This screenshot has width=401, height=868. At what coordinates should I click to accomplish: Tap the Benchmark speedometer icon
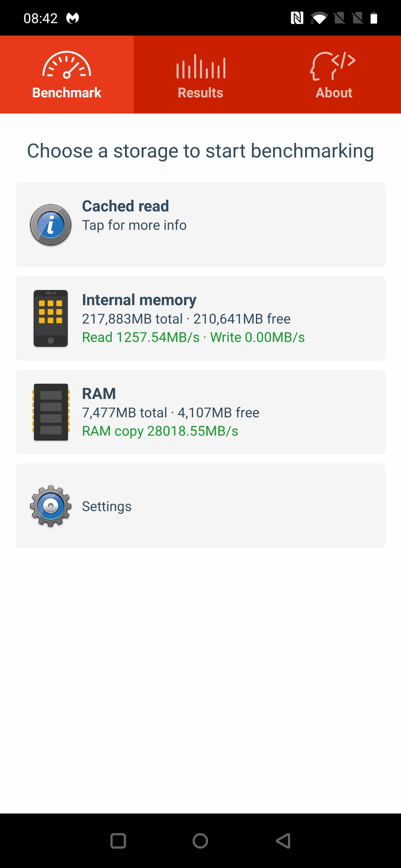(x=67, y=65)
